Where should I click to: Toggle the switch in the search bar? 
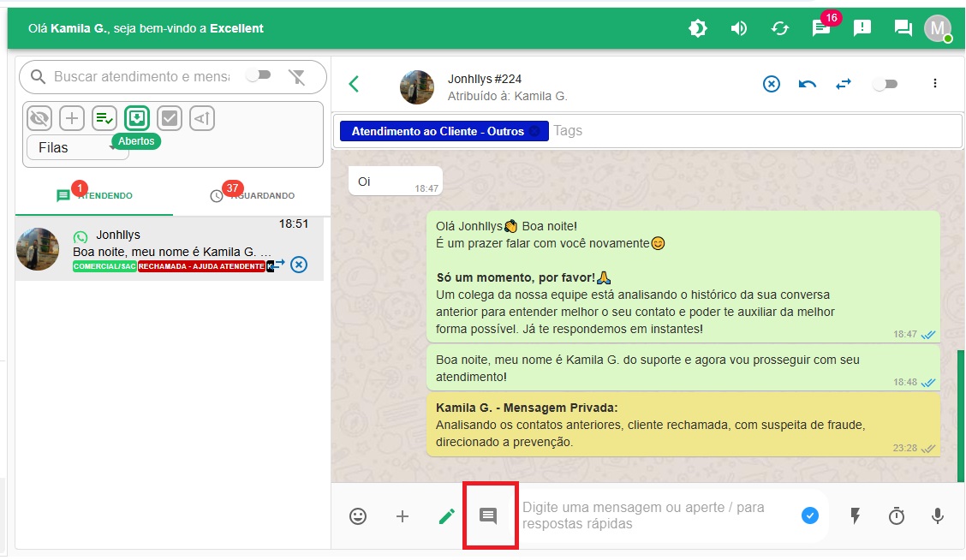258,76
